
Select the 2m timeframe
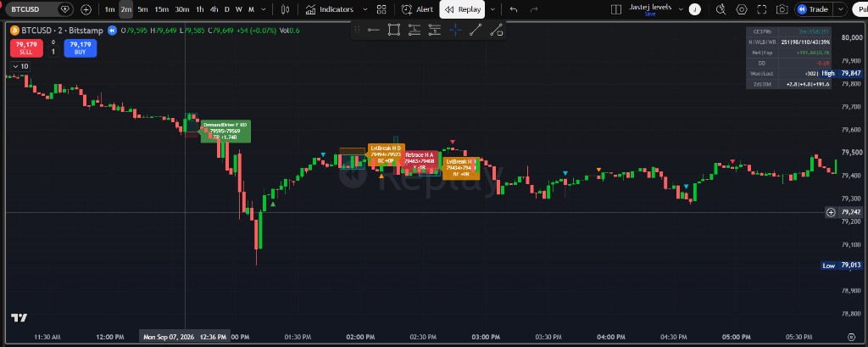click(x=125, y=9)
